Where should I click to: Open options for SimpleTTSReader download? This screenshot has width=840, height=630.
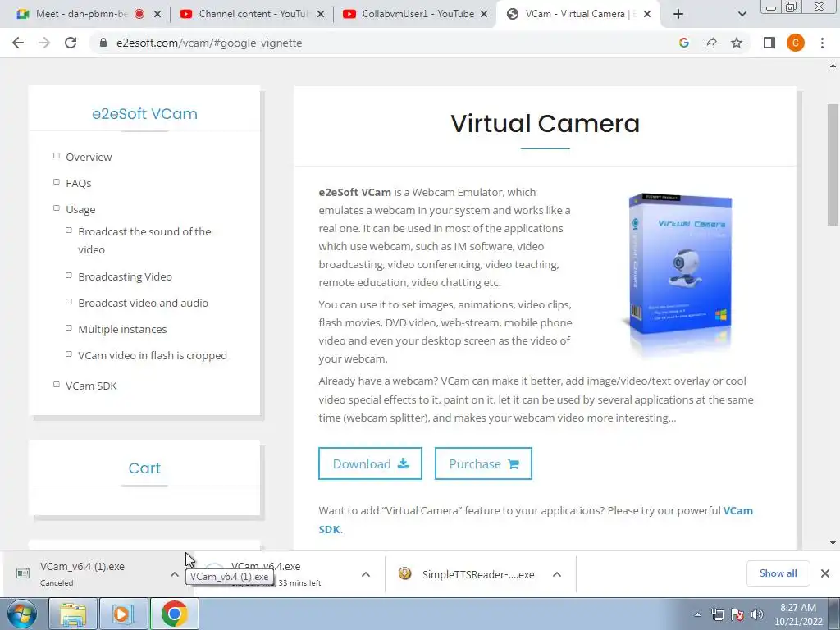point(557,574)
